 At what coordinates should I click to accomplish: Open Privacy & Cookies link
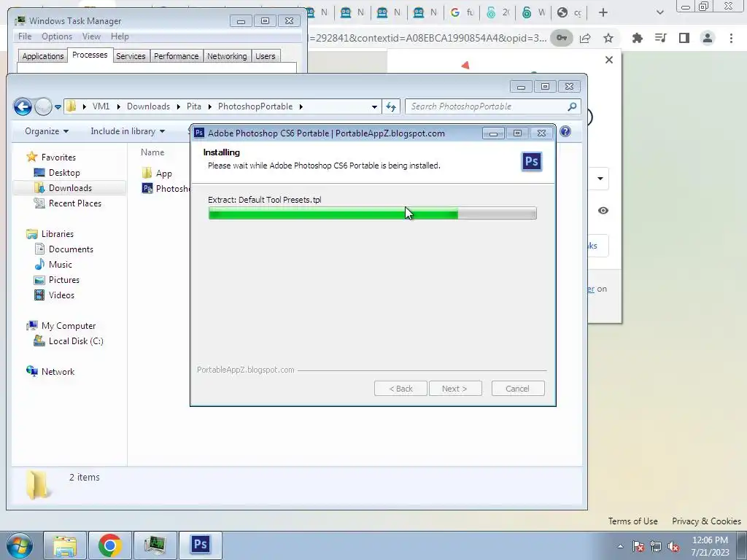pos(706,521)
